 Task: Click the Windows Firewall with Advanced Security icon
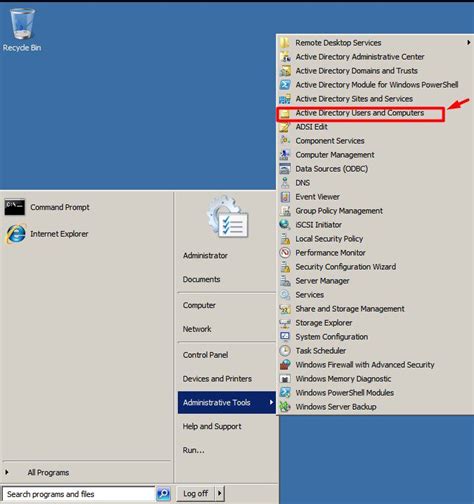285,365
